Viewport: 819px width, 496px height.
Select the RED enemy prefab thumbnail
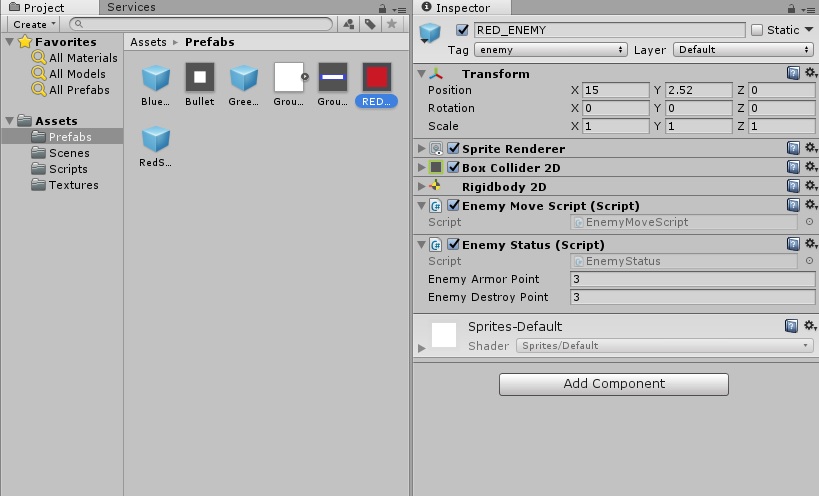coord(377,77)
